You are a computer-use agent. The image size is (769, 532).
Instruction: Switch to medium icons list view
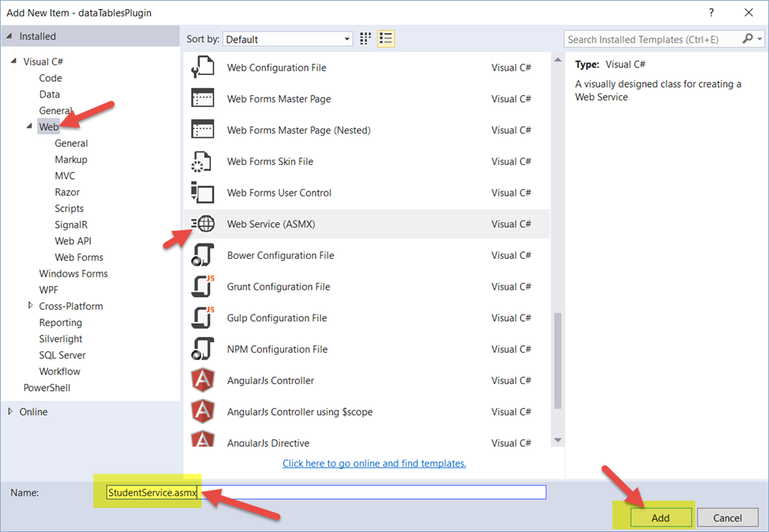386,39
